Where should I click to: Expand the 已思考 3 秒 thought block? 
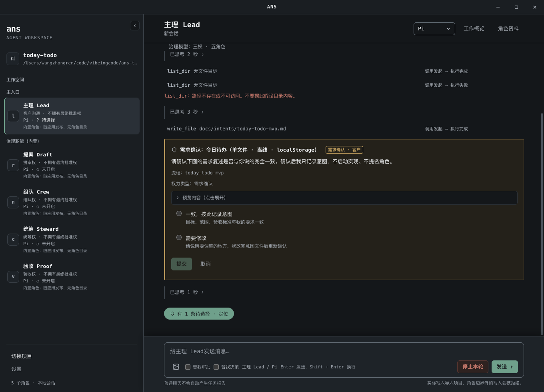187,112
